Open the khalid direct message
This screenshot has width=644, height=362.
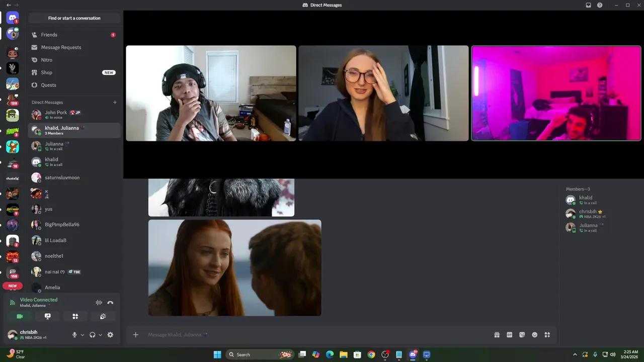pyautogui.click(x=74, y=162)
